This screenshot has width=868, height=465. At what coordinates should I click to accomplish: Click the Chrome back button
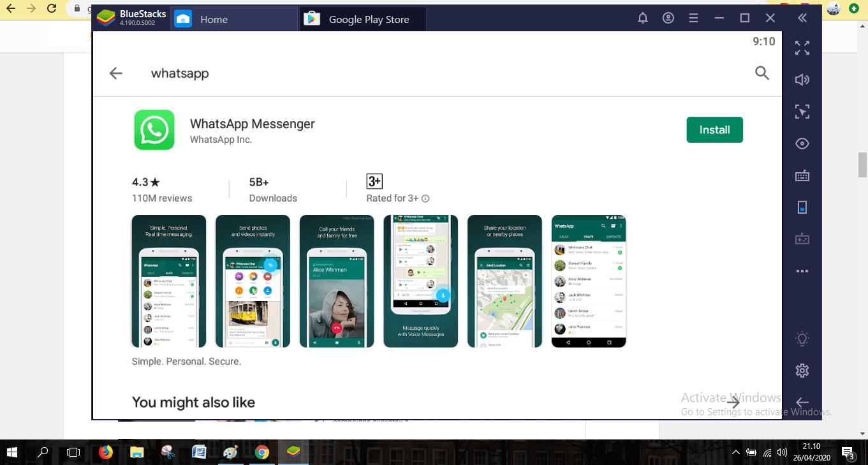click(x=10, y=8)
